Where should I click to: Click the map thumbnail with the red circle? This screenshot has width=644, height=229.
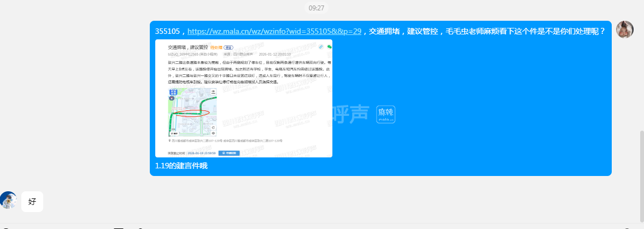[x=192, y=112]
